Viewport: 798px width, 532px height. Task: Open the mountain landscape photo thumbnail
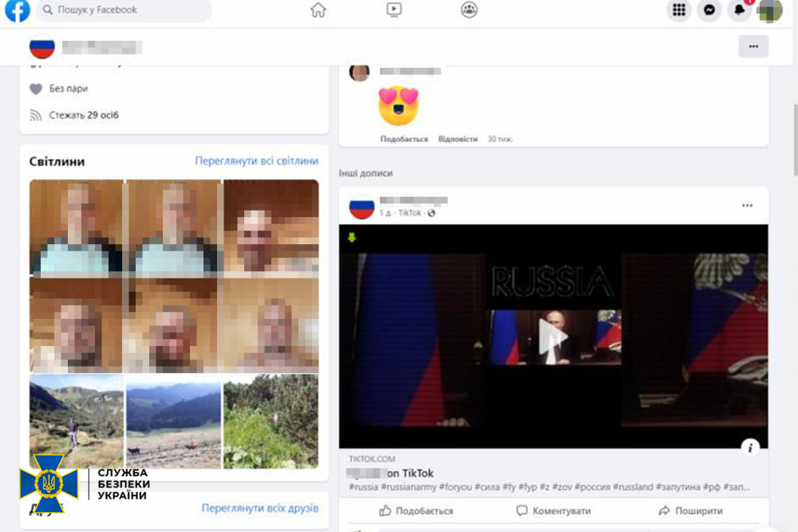coord(173,421)
